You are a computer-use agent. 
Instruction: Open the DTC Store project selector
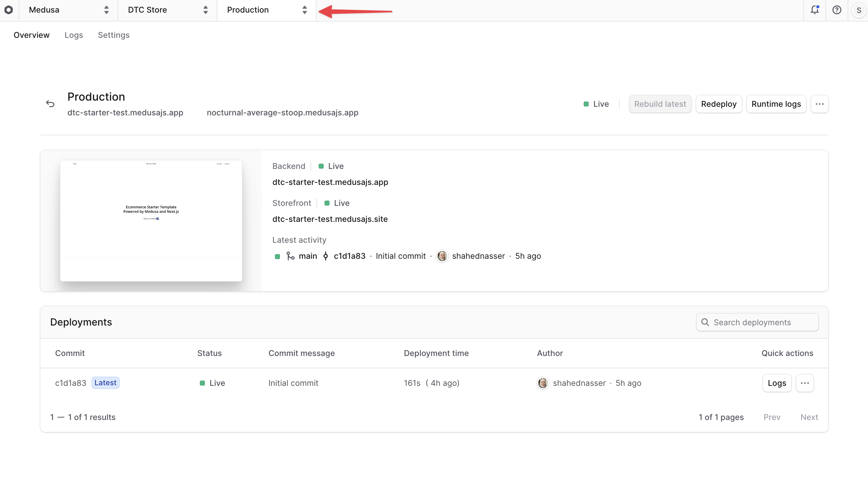point(167,10)
